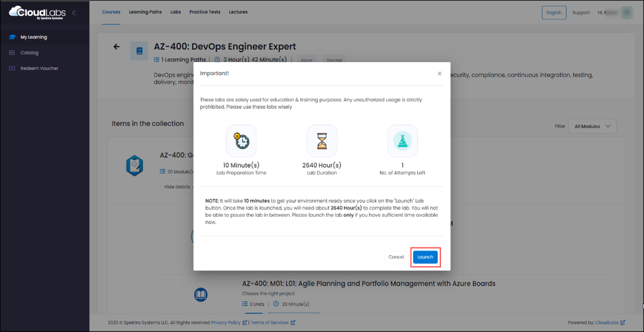Click the user profile avatar

627,13
